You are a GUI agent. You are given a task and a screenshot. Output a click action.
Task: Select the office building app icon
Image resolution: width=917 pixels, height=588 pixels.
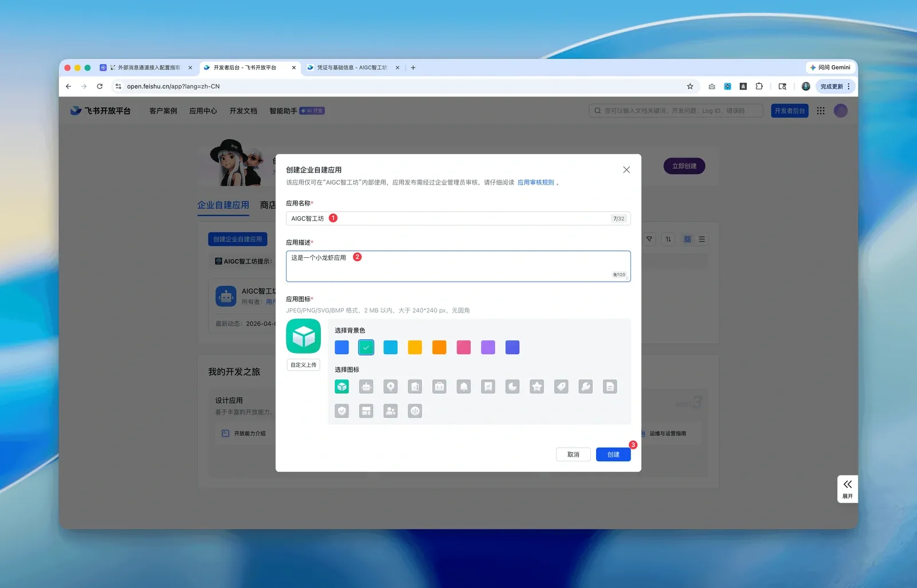415,387
